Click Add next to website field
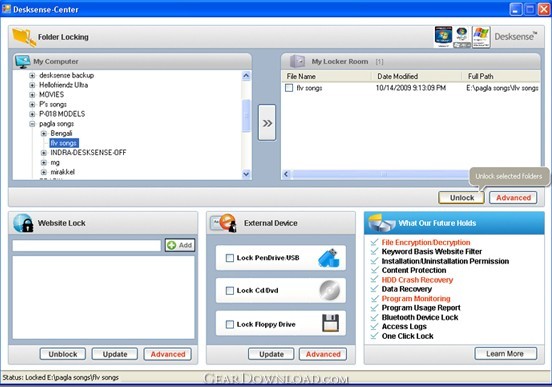The height and width of the screenshot is (387, 552). 180,245
